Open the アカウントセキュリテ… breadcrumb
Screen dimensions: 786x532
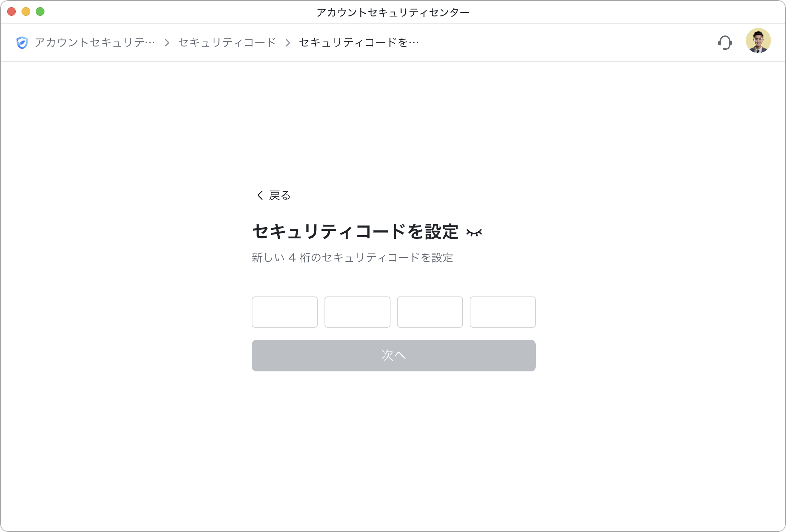[95, 43]
